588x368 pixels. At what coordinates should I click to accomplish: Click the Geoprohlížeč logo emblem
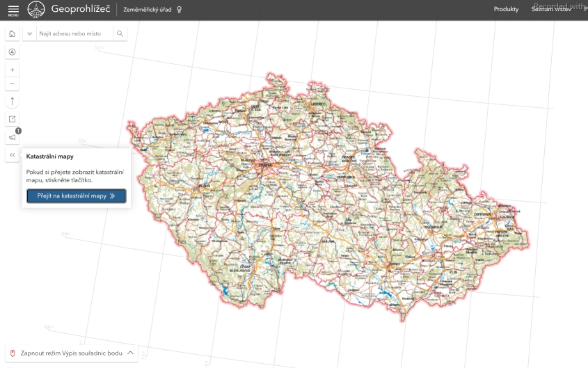tap(36, 10)
